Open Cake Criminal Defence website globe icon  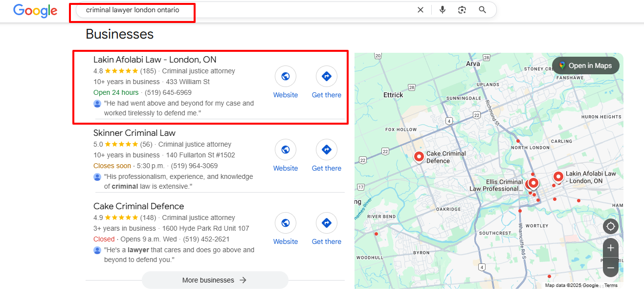pos(286,223)
